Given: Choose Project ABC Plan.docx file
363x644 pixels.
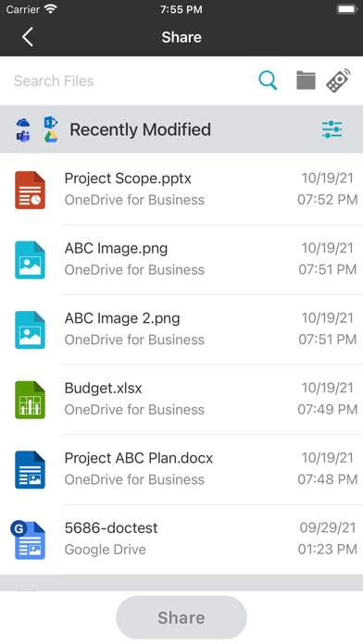Looking at the screenshot, I should 181,469.
